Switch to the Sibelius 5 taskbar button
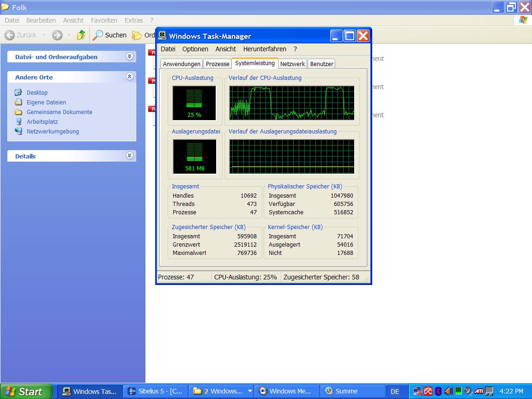The image size is (532, 399). pyautogui.click(x=155, y=391)
